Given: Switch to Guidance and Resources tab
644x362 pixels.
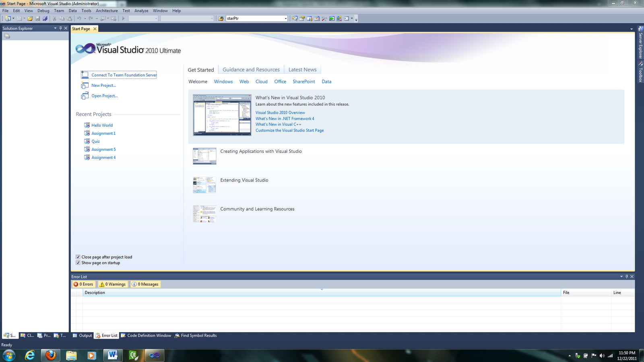Looking at the screenshot, I should point(251,70).
